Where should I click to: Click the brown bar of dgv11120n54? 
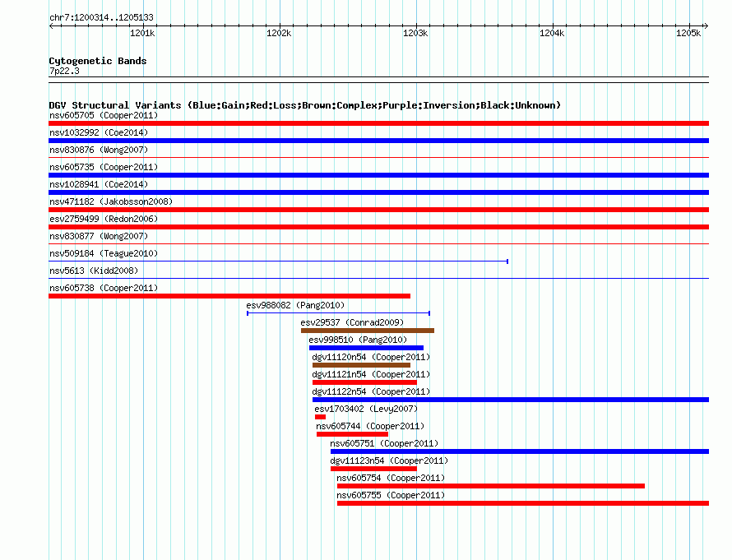361,365
